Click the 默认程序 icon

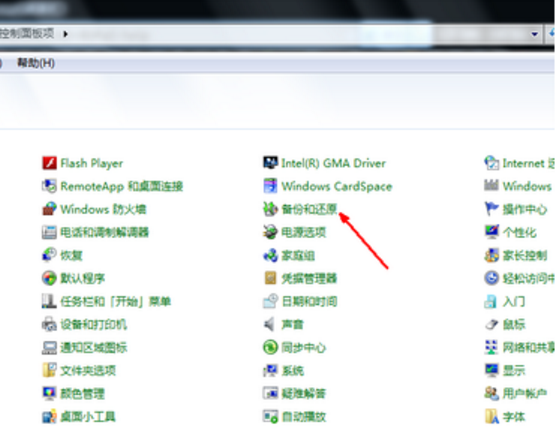pyautogui.click(x=49, y=278)
